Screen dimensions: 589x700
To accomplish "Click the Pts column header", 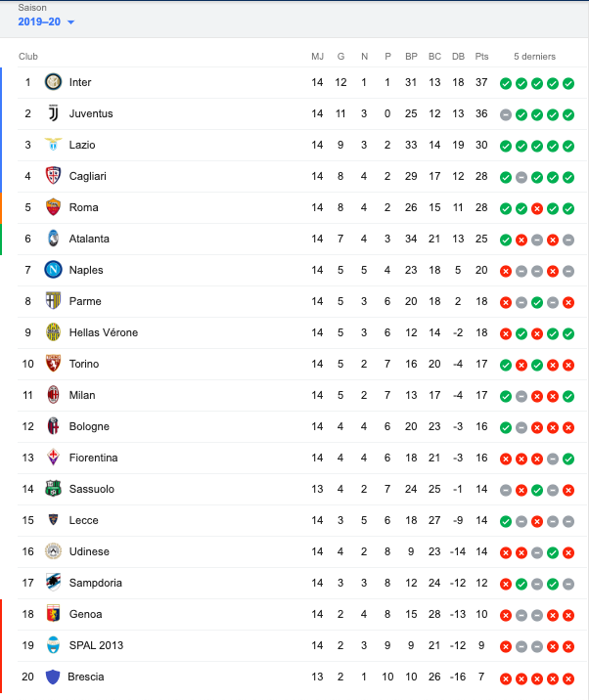I will tap(481, 57).
